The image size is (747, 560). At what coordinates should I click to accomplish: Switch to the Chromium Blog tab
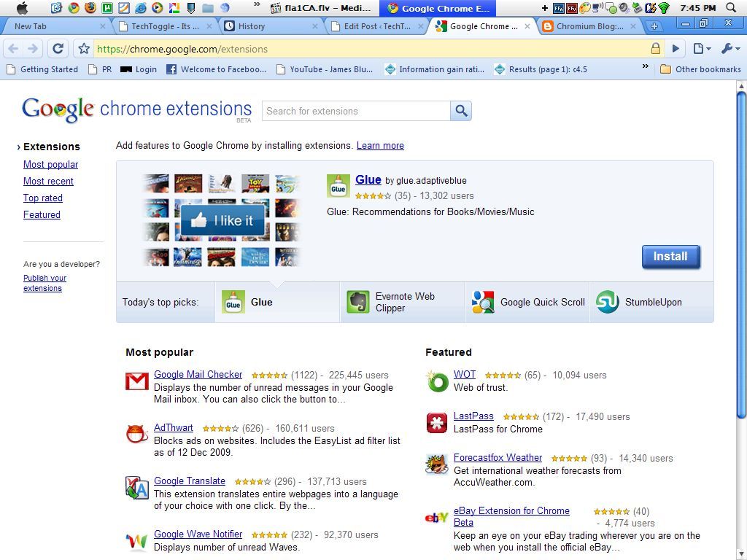pyautogui.click(x=589, y=26)
